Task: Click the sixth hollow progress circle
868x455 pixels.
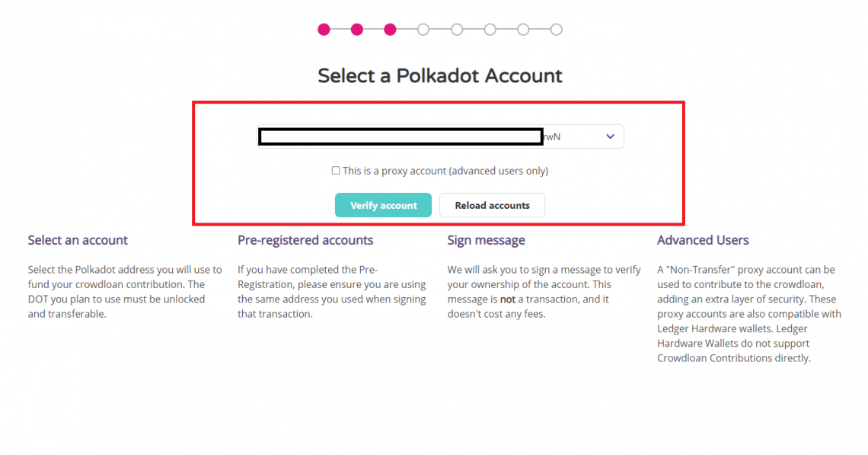Action: click(x=490, y=29)
